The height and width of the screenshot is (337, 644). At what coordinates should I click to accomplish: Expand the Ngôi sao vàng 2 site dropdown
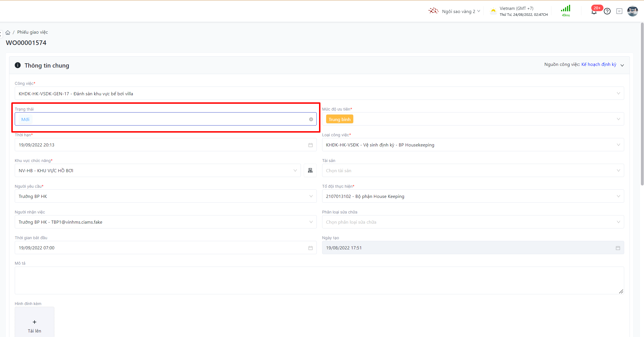pyautogui.click(x=459, y=11)
